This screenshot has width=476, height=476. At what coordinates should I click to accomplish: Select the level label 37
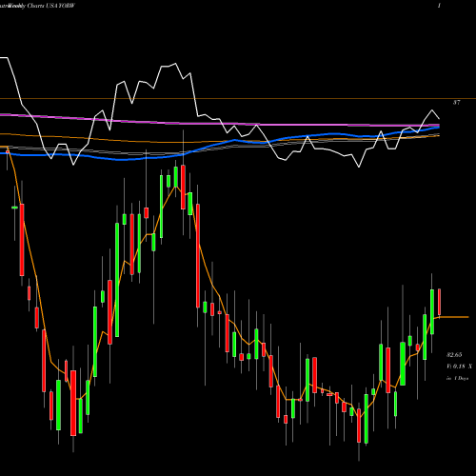click(456, 103)
